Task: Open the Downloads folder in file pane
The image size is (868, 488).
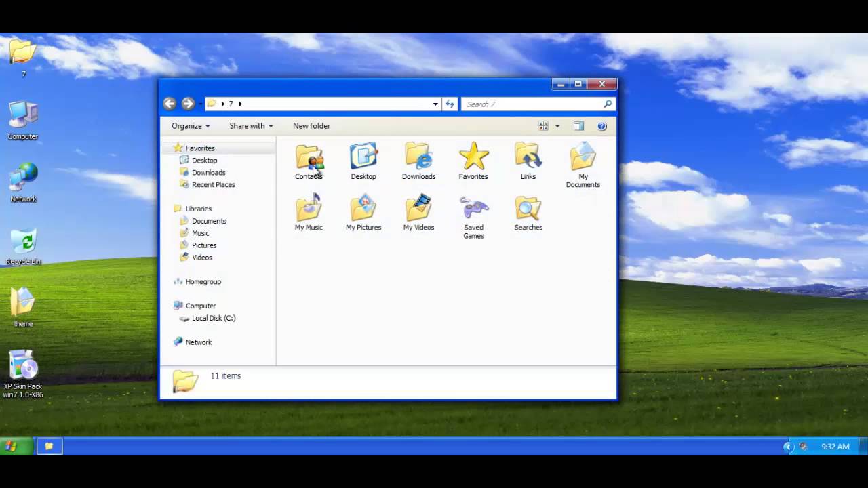Action: [418, 162]
